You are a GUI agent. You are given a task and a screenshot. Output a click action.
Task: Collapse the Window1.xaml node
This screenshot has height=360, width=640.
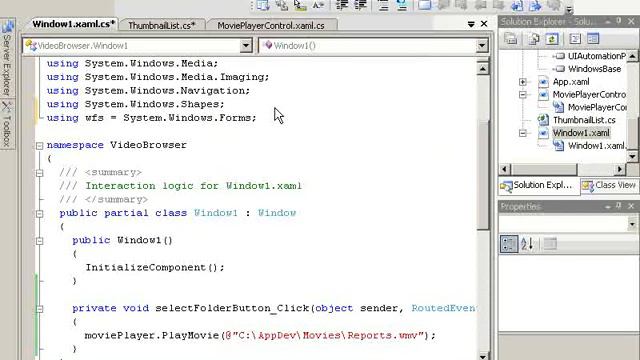pyautogui.click(x=522, y=133)
